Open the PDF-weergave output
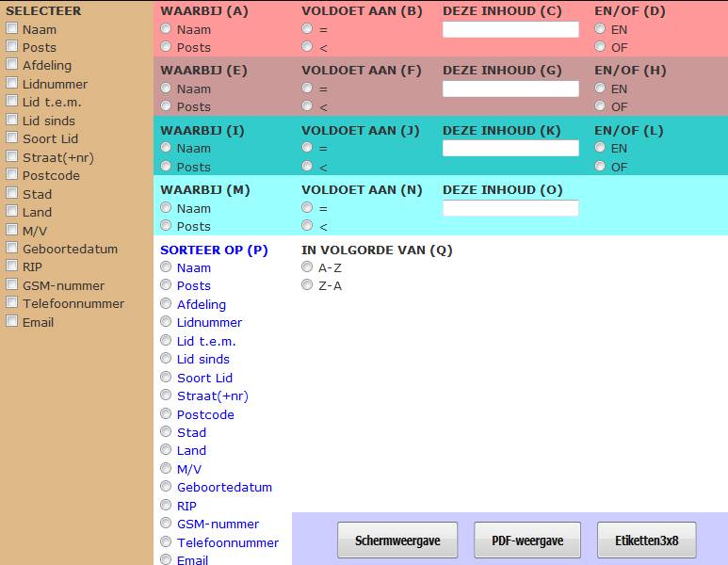The height and width of the screenshot is (565, 728). [x=527, y=540]
